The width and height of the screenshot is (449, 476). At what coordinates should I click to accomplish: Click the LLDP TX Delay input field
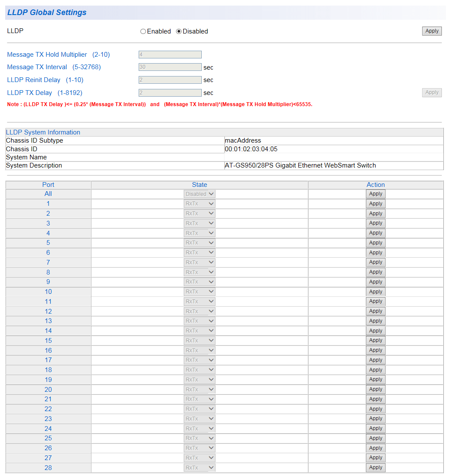(x=170, y=93)
